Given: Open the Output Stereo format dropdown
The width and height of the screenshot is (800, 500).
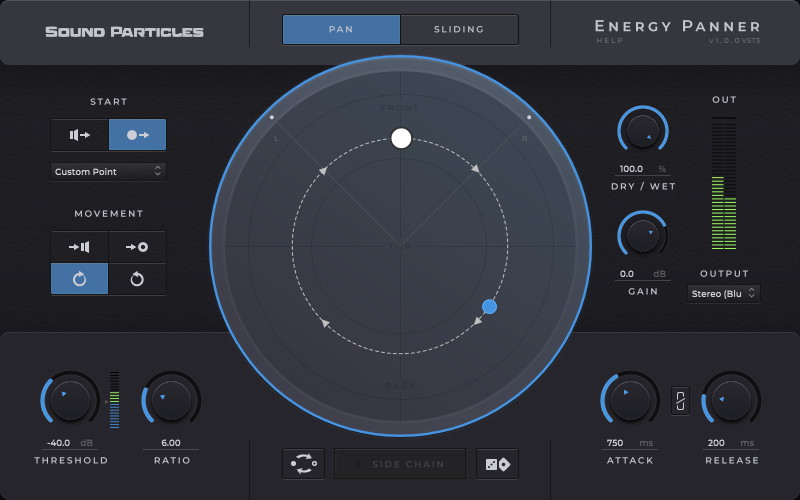Looking at the screenshot, I should click(723, 294).
